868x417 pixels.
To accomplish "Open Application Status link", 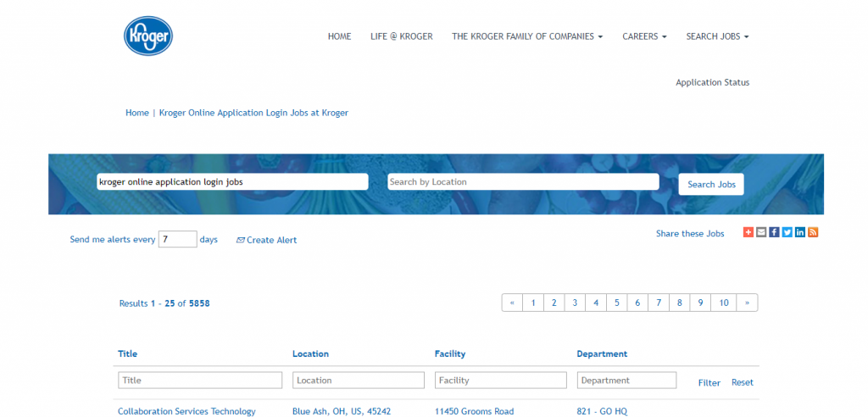I will [x=712, y=82].
